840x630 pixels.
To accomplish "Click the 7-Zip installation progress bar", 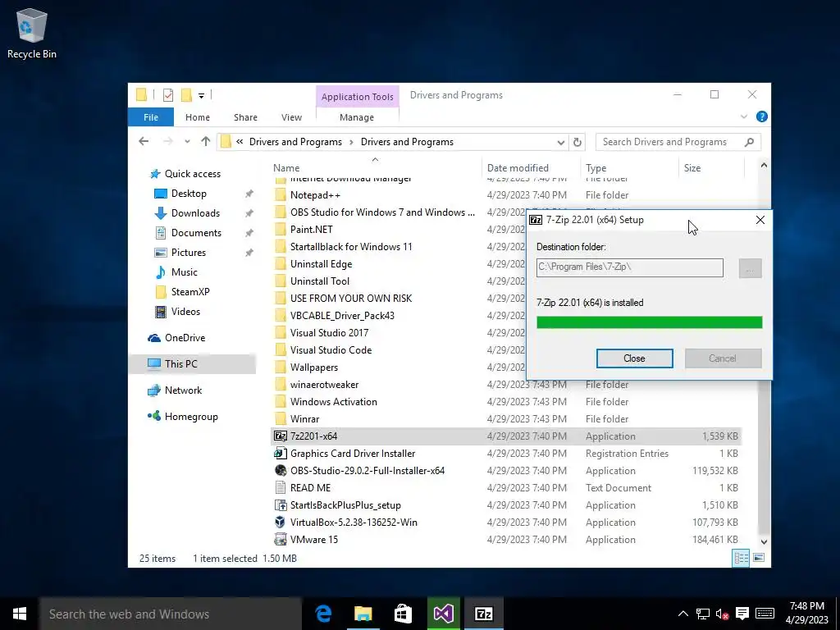I will click(x=650, y=322).
